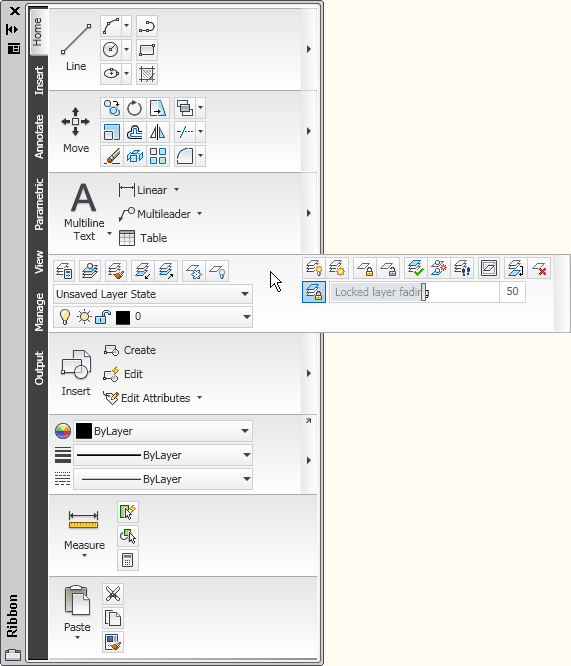The width and height of the screenshot is (571, 666).
Task: Toggle layer 0 lightbulb on/off
Action: point(65,317)
